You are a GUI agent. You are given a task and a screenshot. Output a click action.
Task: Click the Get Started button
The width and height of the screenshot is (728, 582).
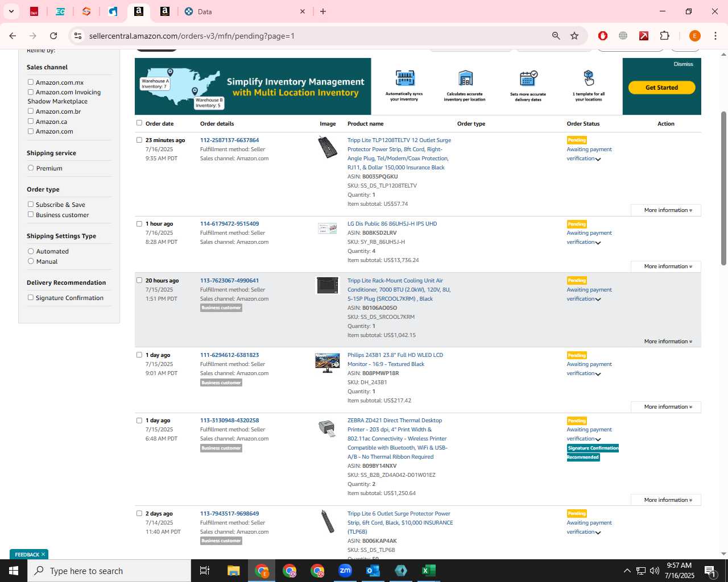pyautogui.click(x=661, y=88)
